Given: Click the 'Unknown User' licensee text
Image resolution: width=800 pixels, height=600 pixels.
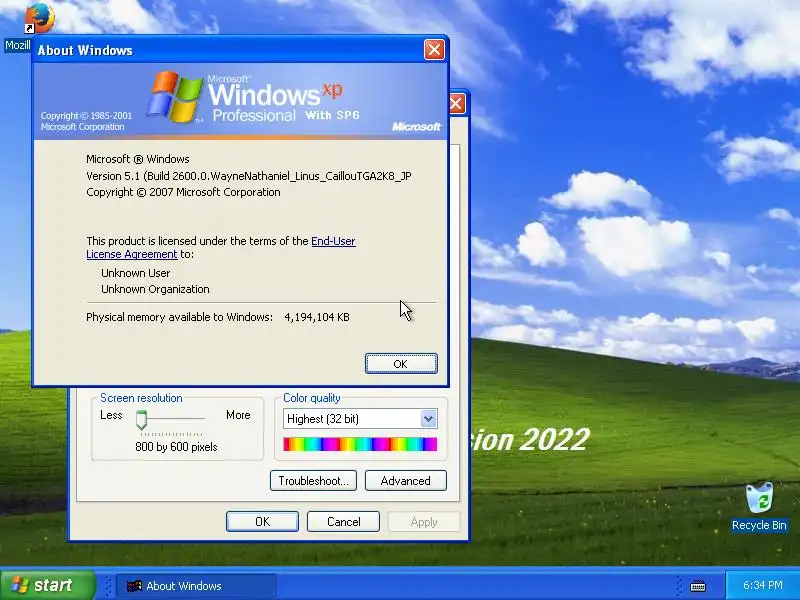Looking at the screenshot, I should (x=136, y=273).
